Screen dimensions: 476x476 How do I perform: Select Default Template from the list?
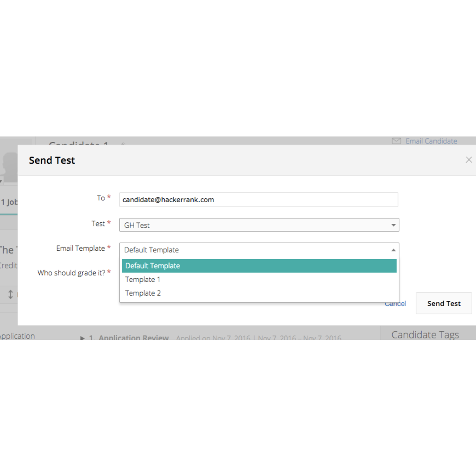tap(259, 266)
